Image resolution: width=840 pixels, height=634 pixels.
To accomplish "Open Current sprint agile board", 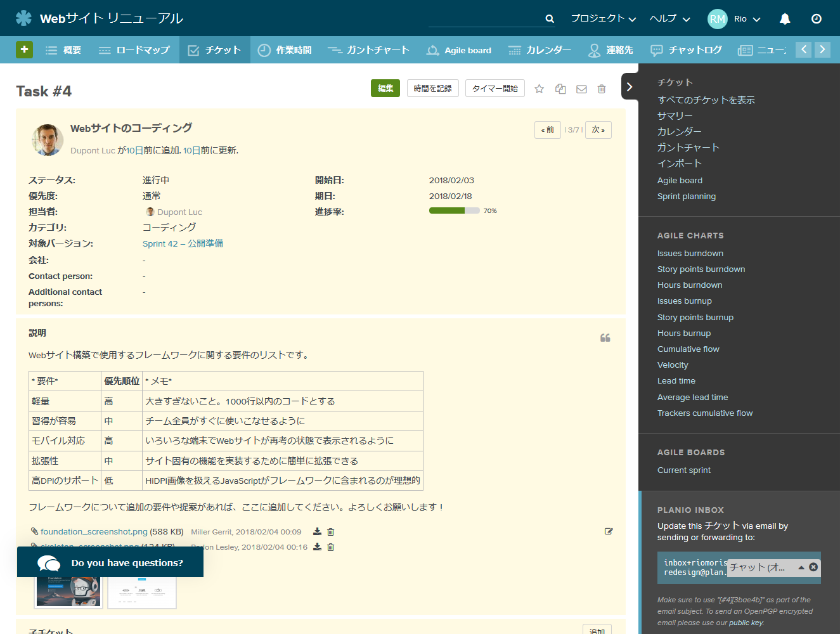I will (684, 470).
